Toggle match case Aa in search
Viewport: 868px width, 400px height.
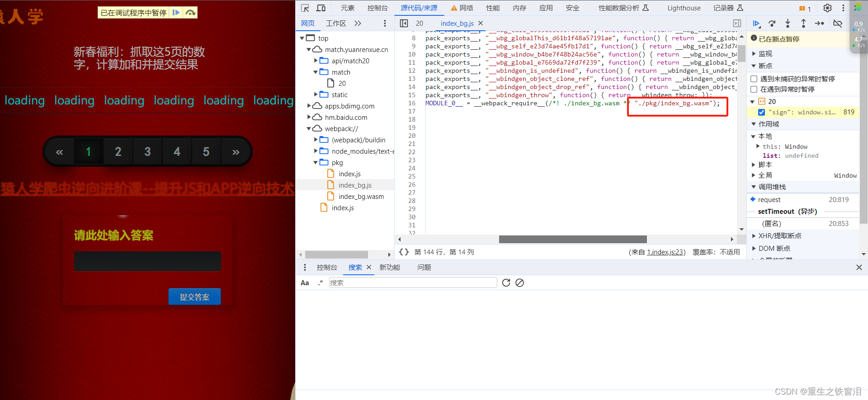(x=305, y=283)
